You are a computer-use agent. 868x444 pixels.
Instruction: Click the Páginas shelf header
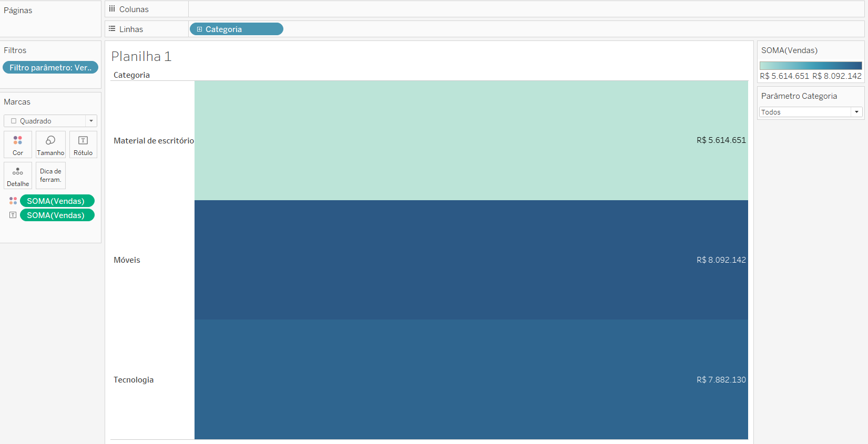(18, 10)
